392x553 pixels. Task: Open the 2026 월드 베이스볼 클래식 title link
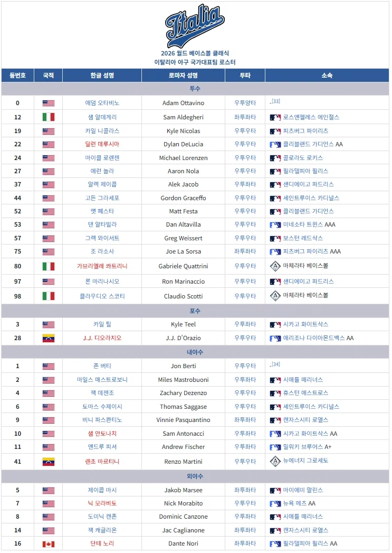point(195,53)
